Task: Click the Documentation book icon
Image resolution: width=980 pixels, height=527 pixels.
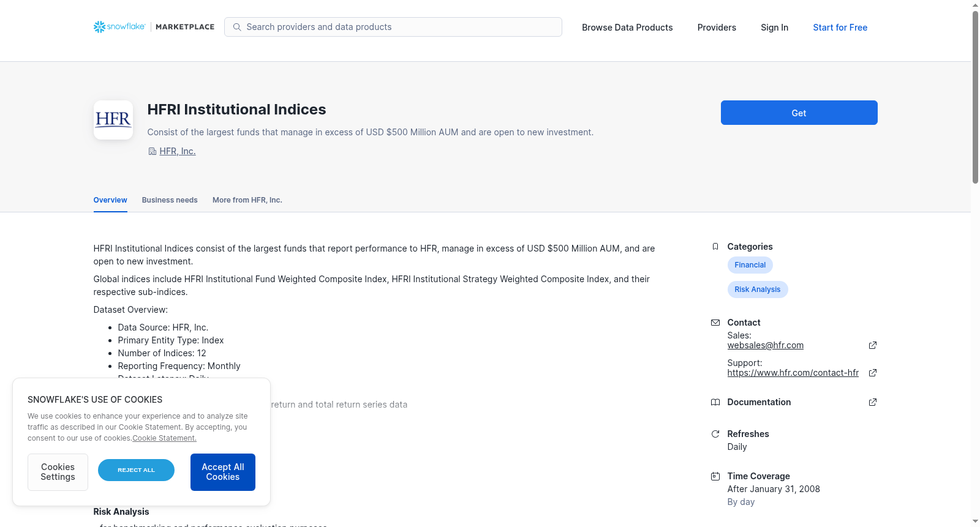Action: [x=715, y=402]
